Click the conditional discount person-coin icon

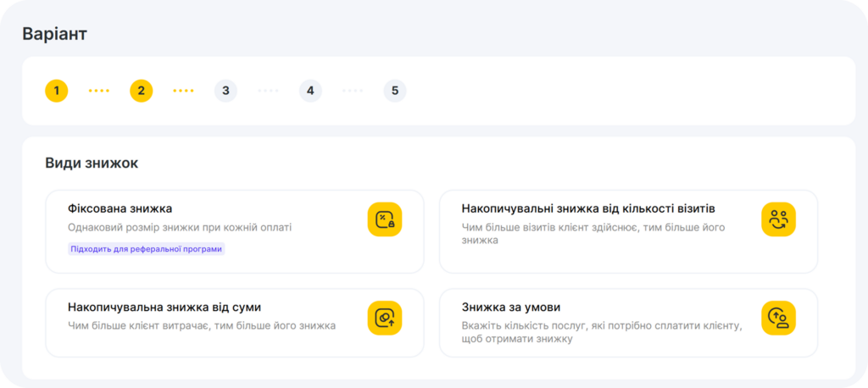point(778,318)
